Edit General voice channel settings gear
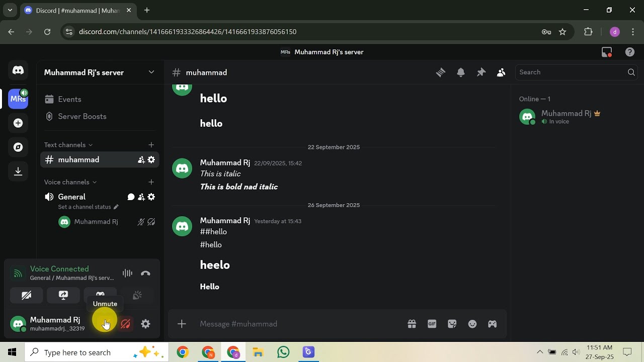This screenshot has height=362, width=644. [x=151, y=197]
